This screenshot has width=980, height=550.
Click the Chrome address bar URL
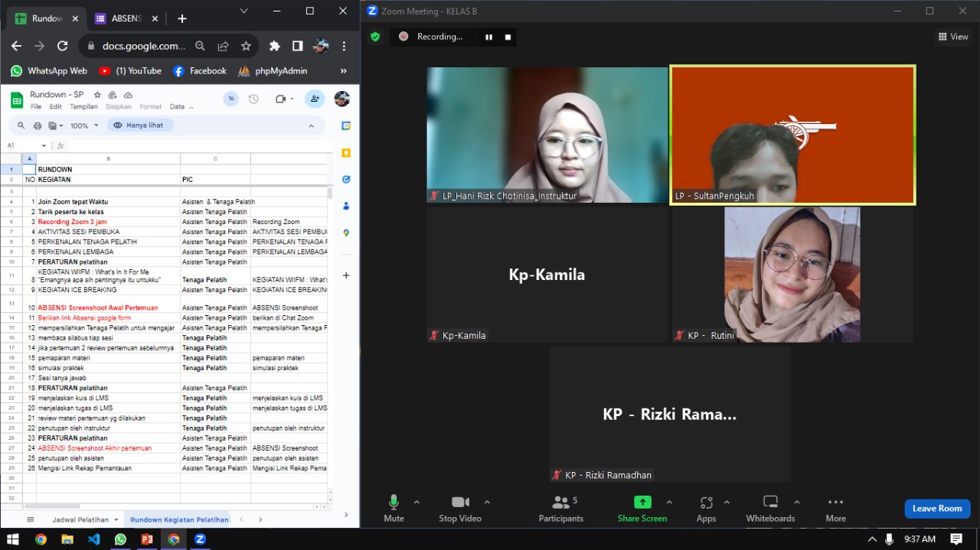tap(143, 46)
